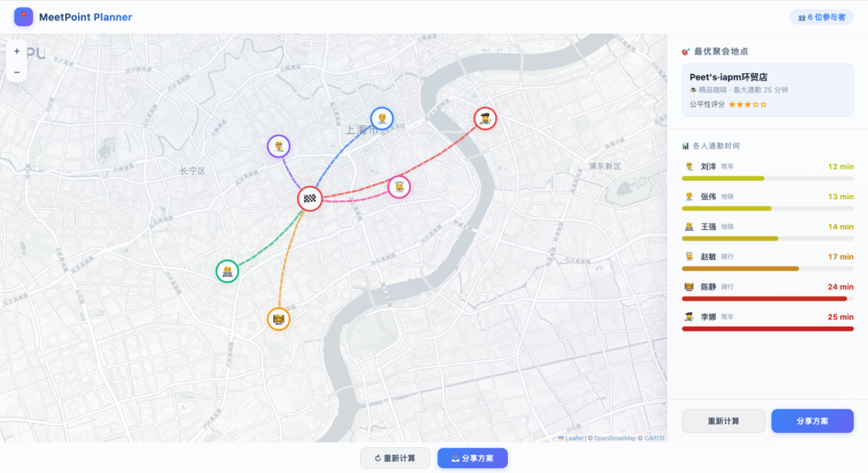The height and width of the screenshot is (473, 868).
Task: Click the MeetPoint Planner logo icon
Action: tap(23, 17)
